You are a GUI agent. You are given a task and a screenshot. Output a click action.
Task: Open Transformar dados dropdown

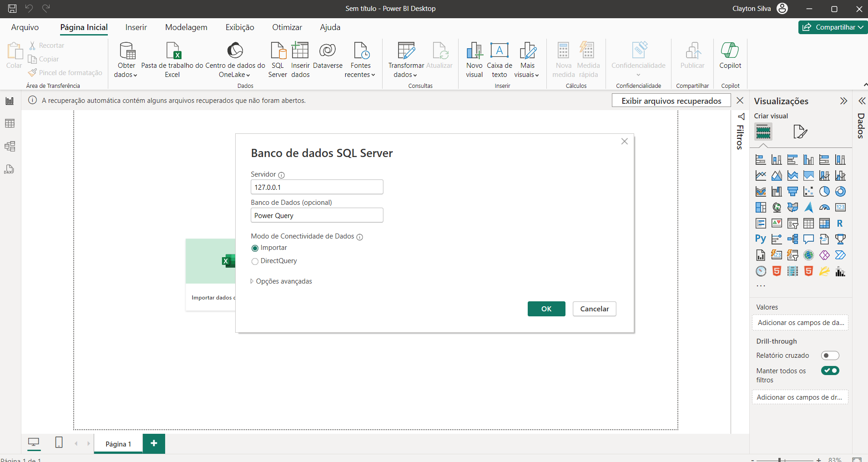click(406, 60)
